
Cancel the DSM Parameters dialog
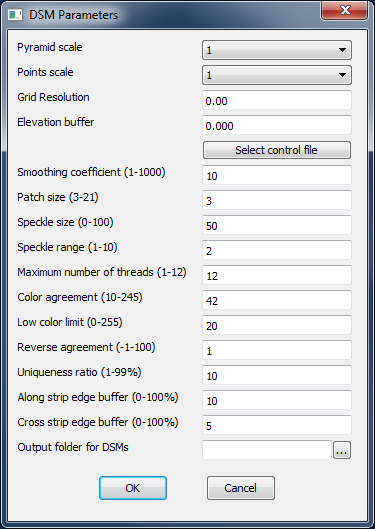coord(241,488)
